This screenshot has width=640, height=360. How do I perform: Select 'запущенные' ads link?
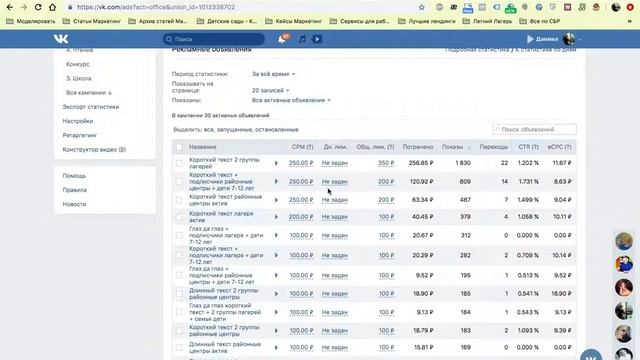[234, 129]
